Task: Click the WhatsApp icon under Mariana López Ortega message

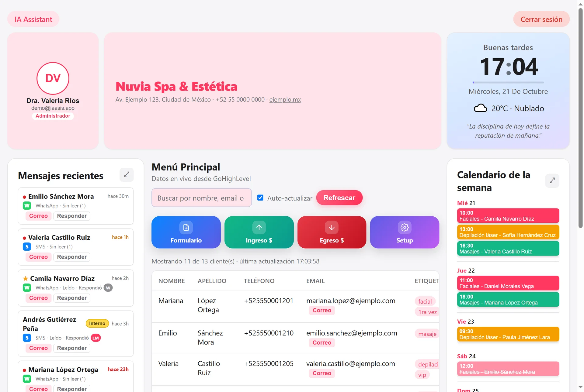Action: point(27,379)
